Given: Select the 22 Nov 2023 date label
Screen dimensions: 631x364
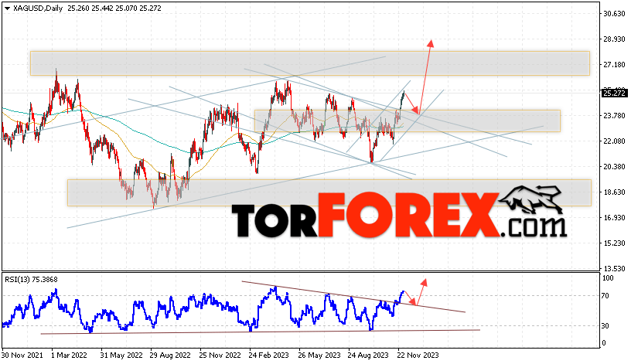Looking at the screenshot, I should click(x=418, y=355).
